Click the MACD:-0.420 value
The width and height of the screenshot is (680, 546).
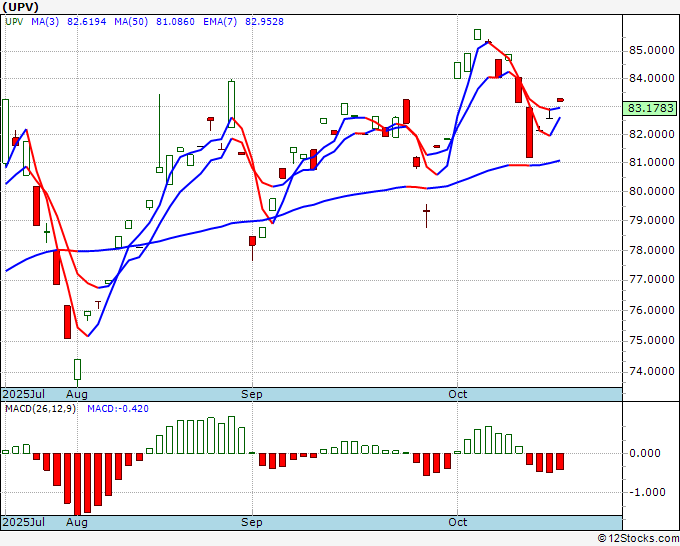(118, 409)
